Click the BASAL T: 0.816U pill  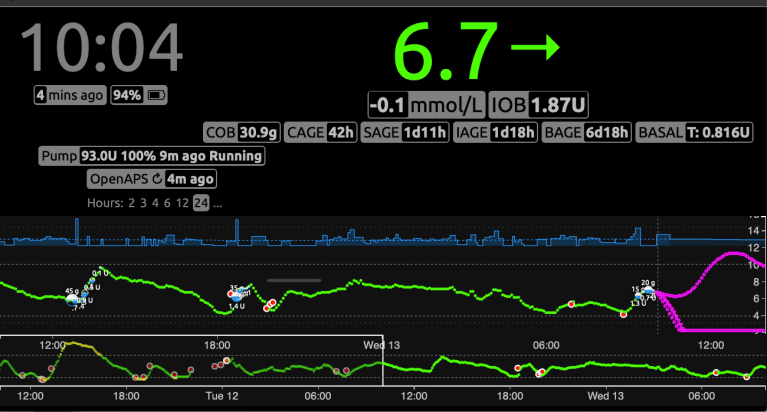click(694, 133)
